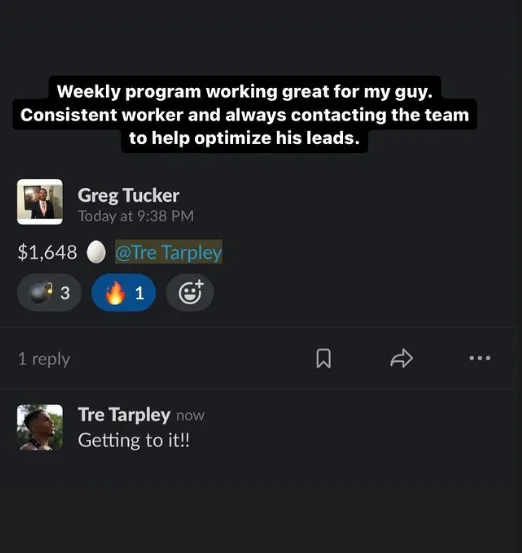Viewport: 522px width, 553px height.
Task: Click the egg emoji in message
Action: [96, 252]
